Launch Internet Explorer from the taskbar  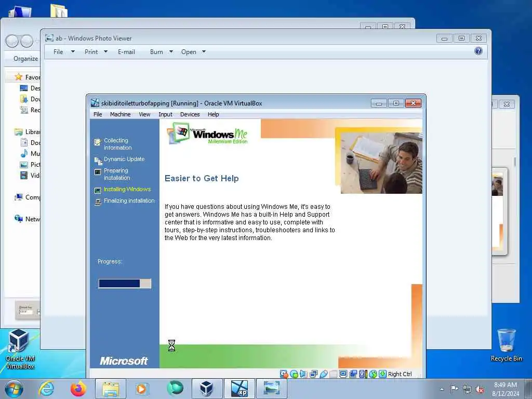click(x=46, y=389)
